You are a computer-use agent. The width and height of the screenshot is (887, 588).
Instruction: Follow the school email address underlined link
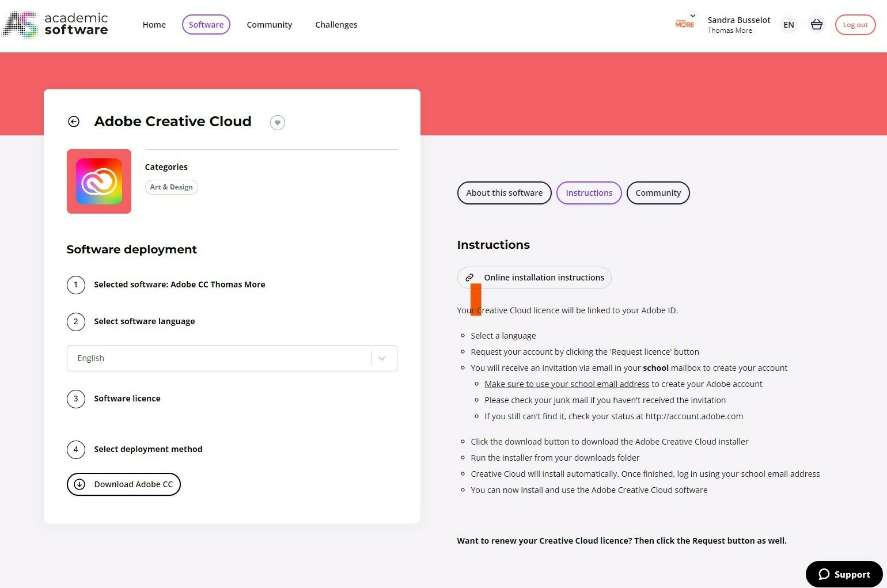[x=567, y=384]
